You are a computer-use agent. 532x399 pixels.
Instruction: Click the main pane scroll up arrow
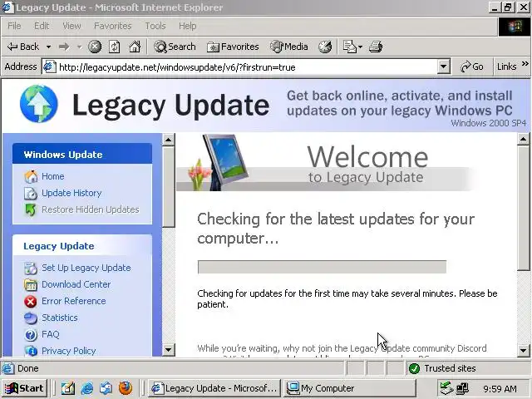coord(523,139)
